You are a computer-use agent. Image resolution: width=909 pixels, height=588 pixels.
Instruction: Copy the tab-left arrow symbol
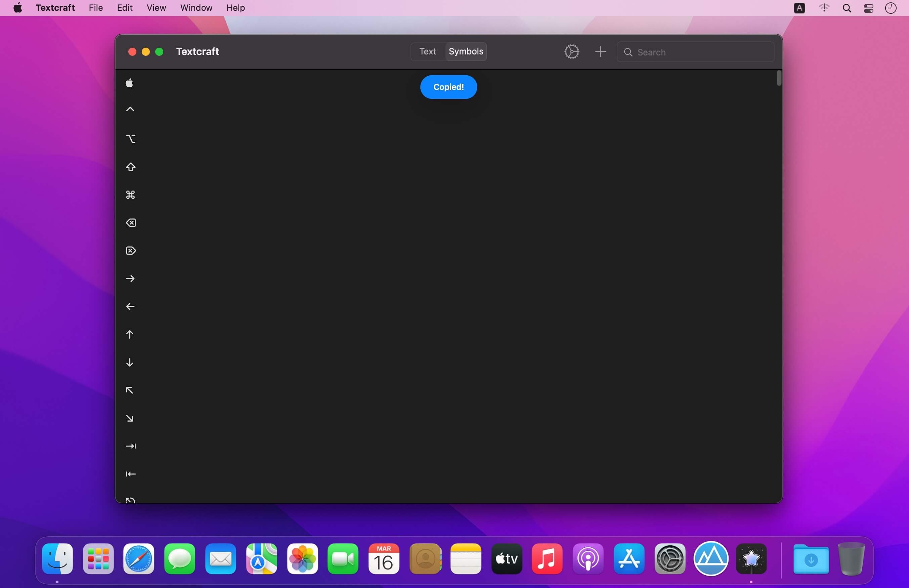131,474
